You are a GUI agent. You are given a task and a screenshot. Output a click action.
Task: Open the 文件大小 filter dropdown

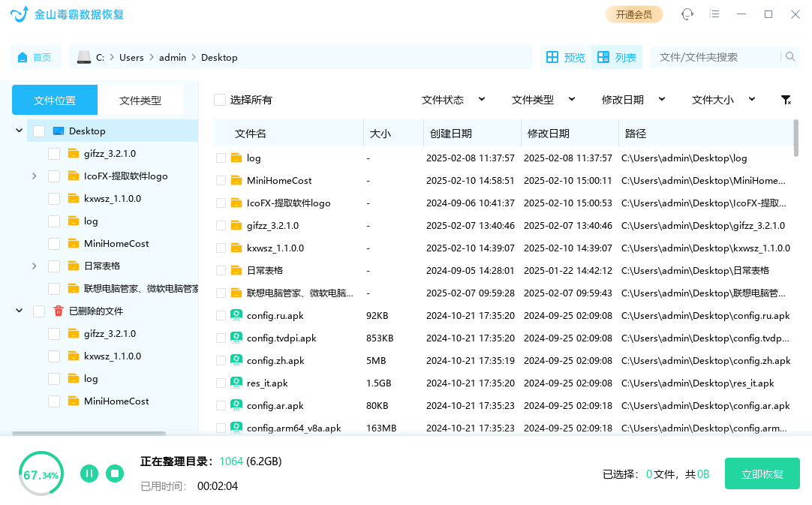723,100
